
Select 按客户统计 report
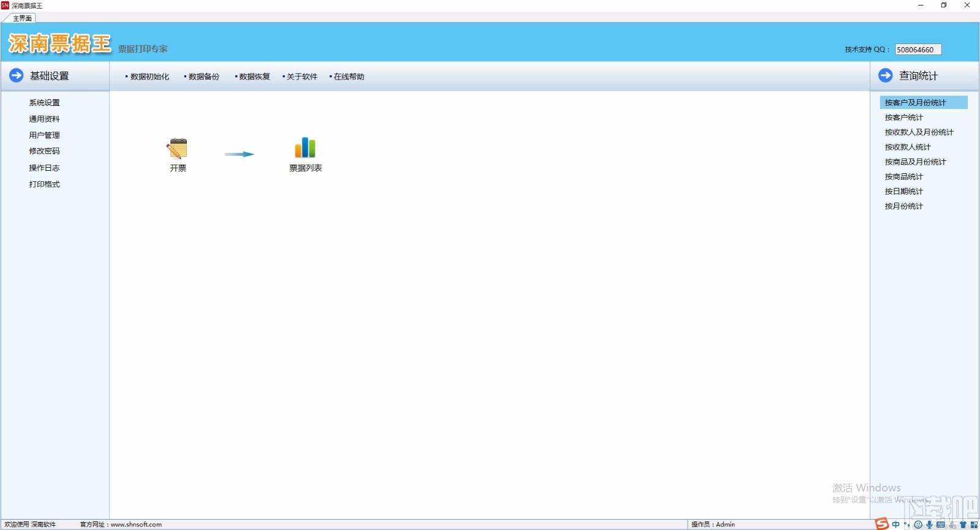point(903,118)
